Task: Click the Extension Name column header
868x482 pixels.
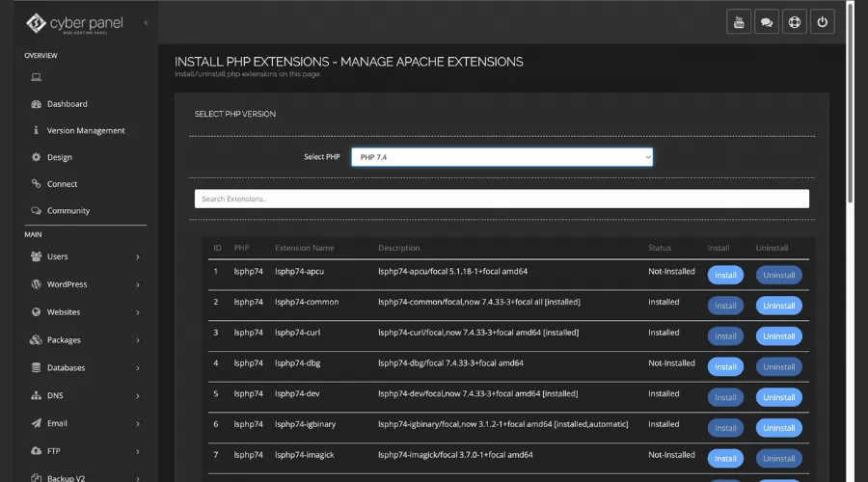Action: click(305, 248)
